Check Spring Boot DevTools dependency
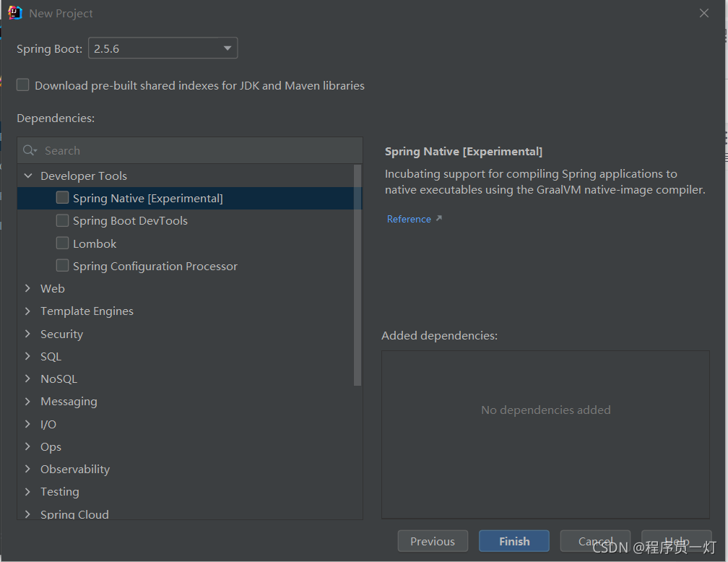The height and width of the screenshot is (562, 728). click(62, 220)
